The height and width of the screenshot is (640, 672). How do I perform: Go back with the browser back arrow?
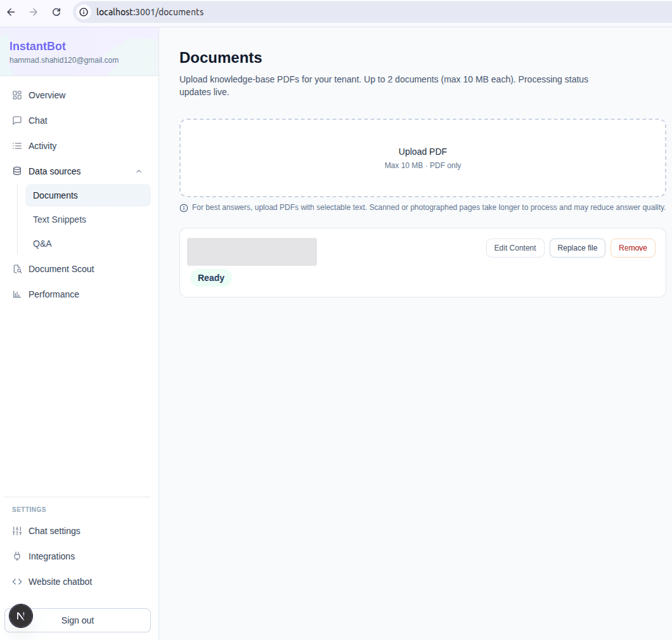click(11, 12)
